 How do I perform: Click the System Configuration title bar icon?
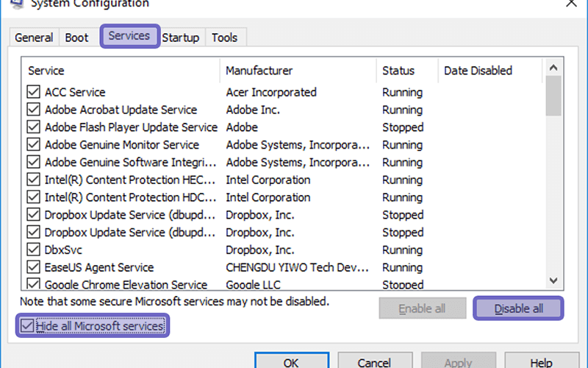[x=16, y=4]
